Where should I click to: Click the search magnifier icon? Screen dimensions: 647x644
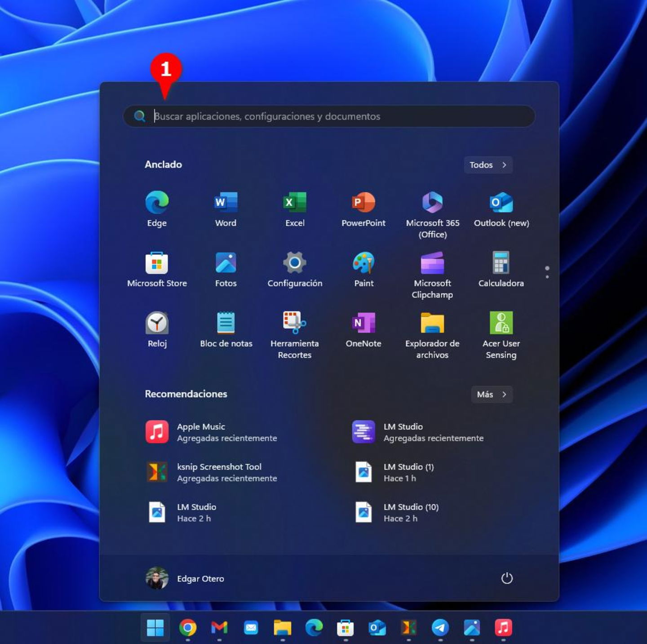(x=140, y=116)
